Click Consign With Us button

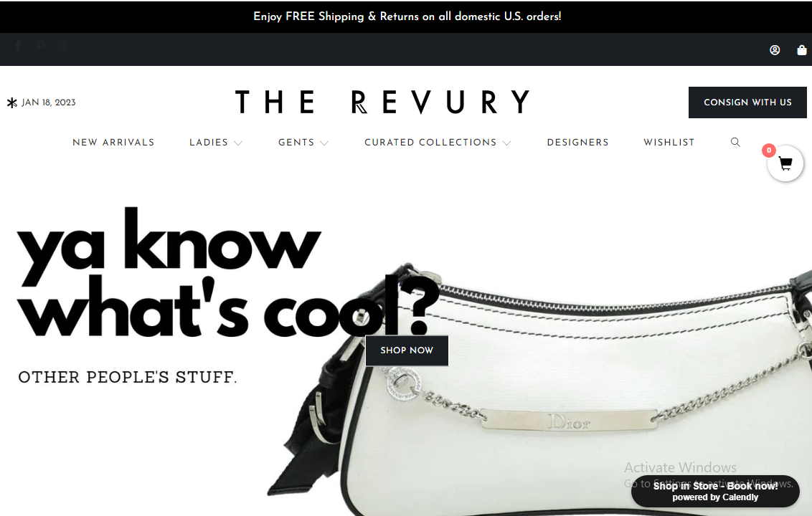pos(747,102)
